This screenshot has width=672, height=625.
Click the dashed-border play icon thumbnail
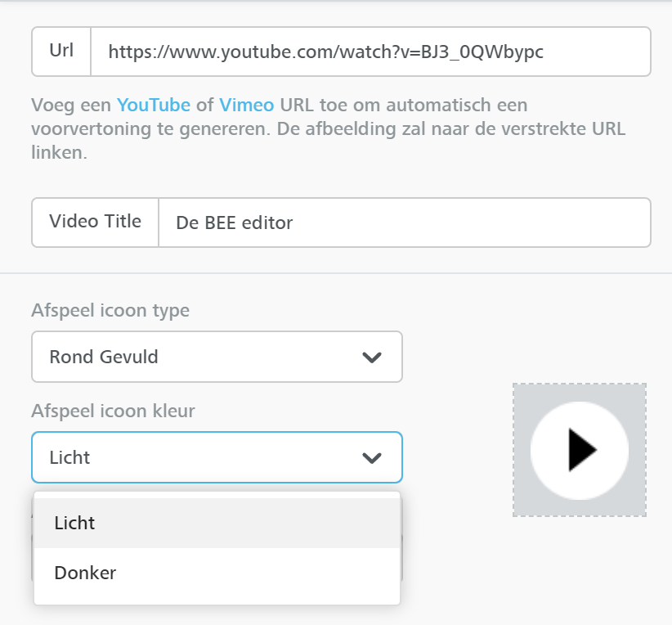coord(579,451)
